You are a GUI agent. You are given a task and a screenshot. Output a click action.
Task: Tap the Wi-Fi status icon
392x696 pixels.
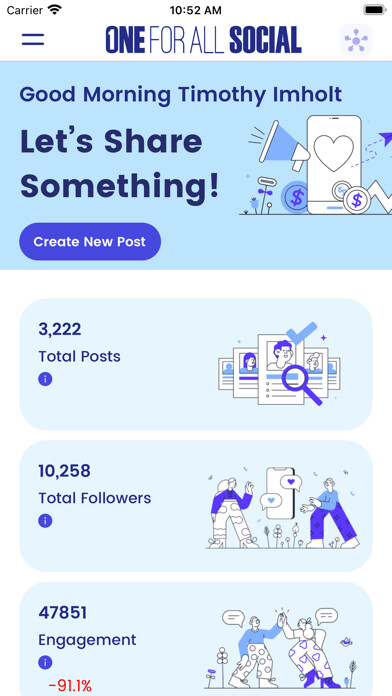[x=55, y=10]
